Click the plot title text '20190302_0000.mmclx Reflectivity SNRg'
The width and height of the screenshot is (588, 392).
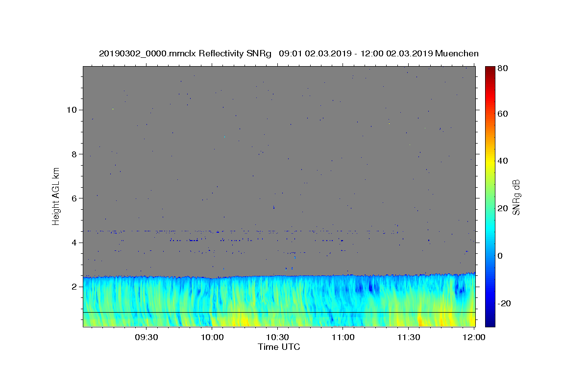pyautogui.click(x=185, y=53)
